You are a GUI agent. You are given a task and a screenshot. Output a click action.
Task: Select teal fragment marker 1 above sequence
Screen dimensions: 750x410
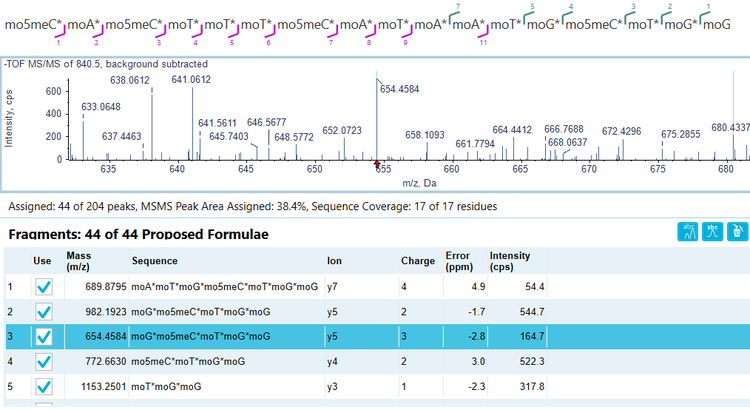pos(707,8)
